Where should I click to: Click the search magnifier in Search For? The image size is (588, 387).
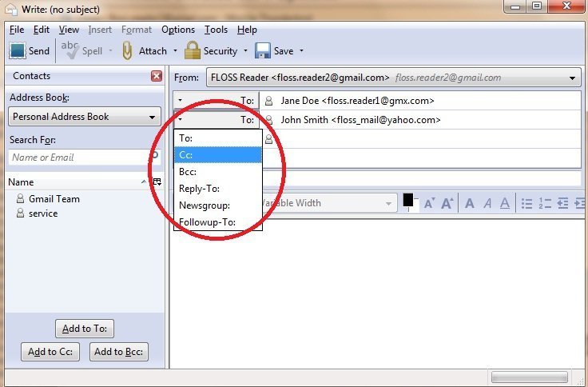coord(155,155)
